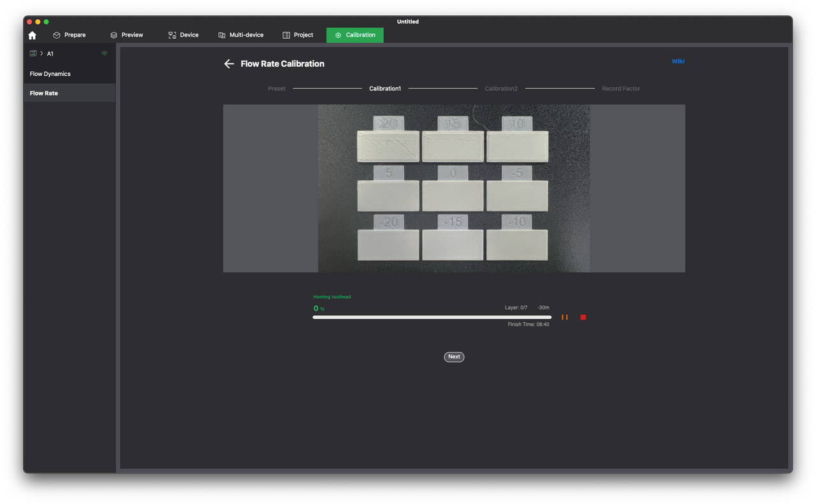The image size is (816, 504).
Task: Click the printer device icon beside A1
Action: point(33,54)
